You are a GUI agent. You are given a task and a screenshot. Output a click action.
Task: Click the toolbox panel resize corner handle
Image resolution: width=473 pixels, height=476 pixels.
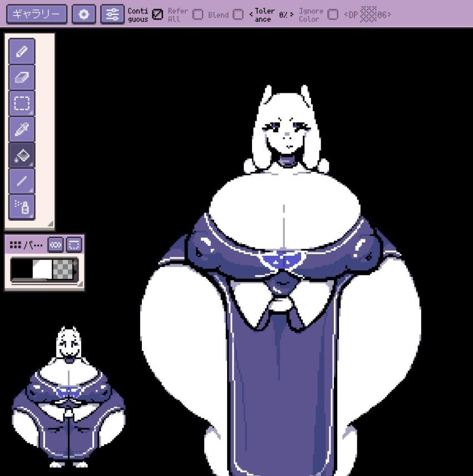(51, 224)
